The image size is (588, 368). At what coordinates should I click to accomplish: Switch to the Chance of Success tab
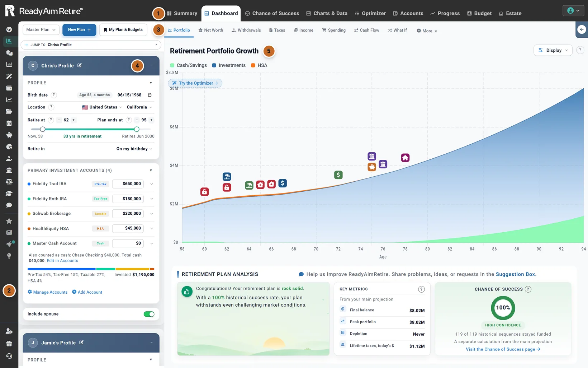pos(272,13)
